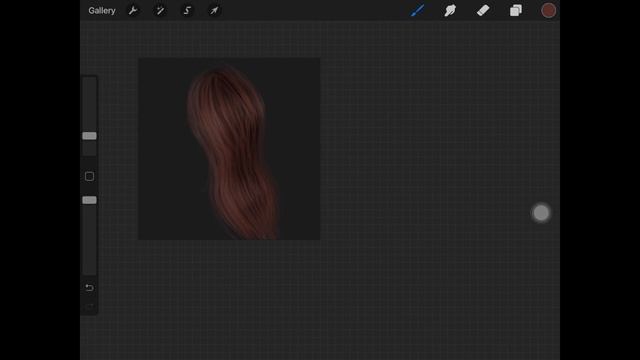Tap the gray circular touch indicator
The image size is (640, 360).
pyautogui.click(x=541, y=213)
